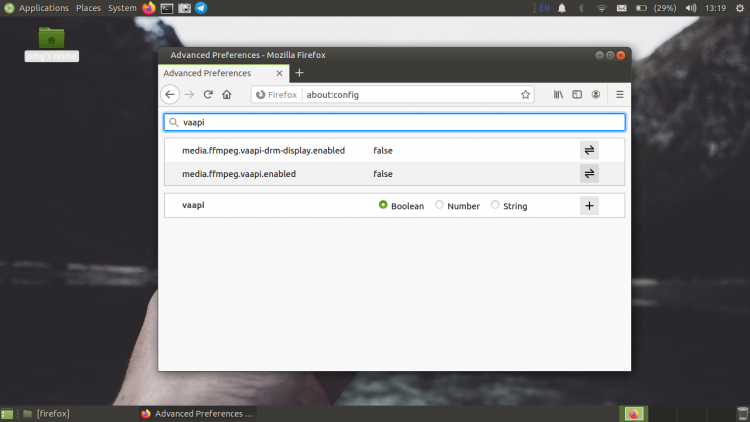Screen dimensions: 750x422
Task: Open the Wi-Fi network indicator
Action: pos(601,8)
